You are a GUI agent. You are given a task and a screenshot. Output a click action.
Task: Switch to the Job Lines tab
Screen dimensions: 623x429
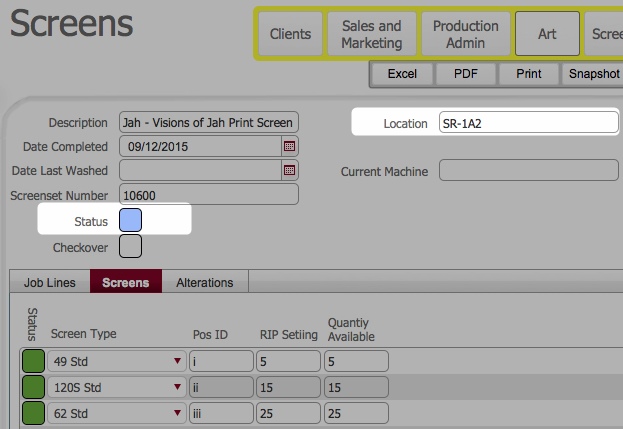(x=49, y=283)
